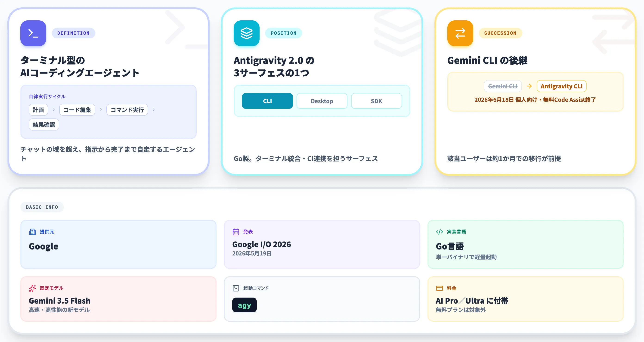Click the credit card icon beside 料金
Image resolution: width=644 pixels, height=342 pixels.
[x=440, y=288]
